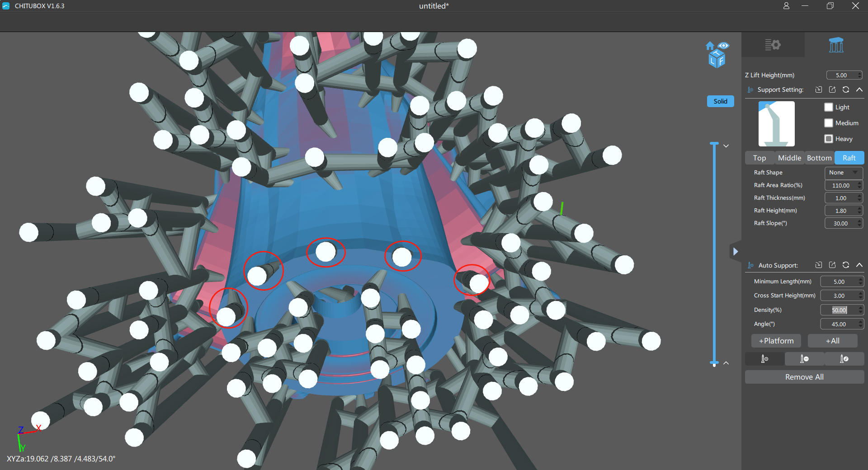Select the edit support tool icon

pyautogui.click(x=844, y=359)
